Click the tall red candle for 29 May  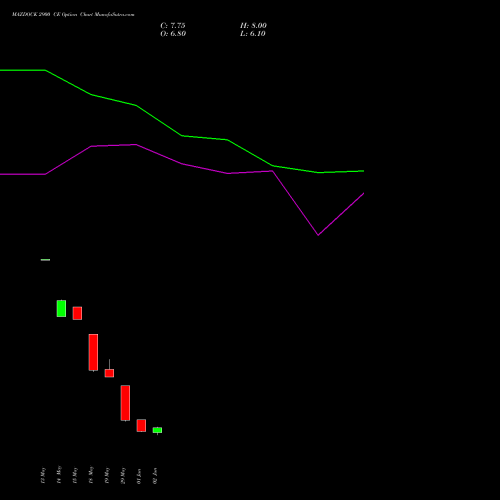[125, 403]
